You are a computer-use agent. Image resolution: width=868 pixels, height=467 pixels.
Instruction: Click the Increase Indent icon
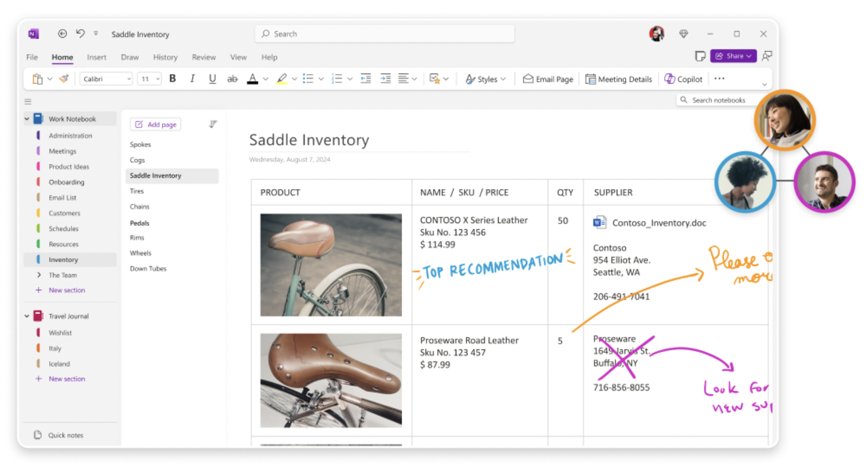[x=386, y=79]
